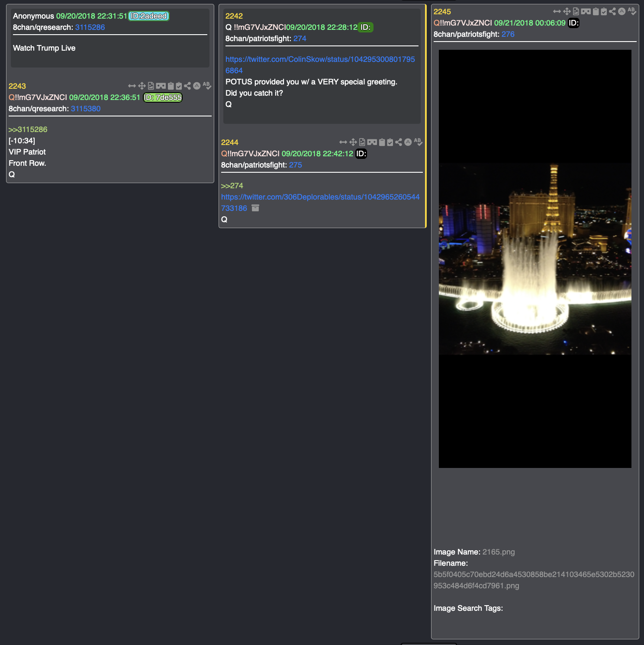Click the clipboard check icon on post 2244
The image size is (644, 645).
coord(390,142)
